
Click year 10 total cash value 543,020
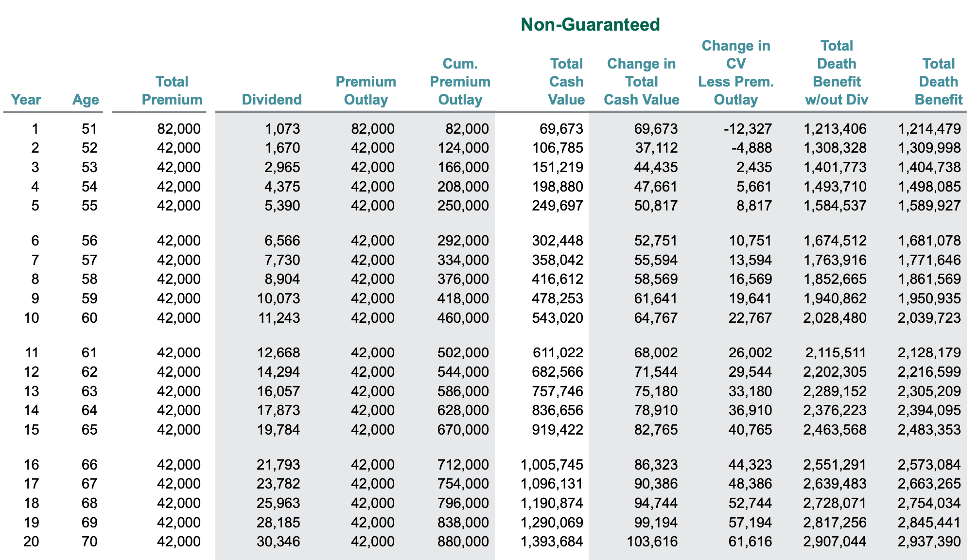558,317
